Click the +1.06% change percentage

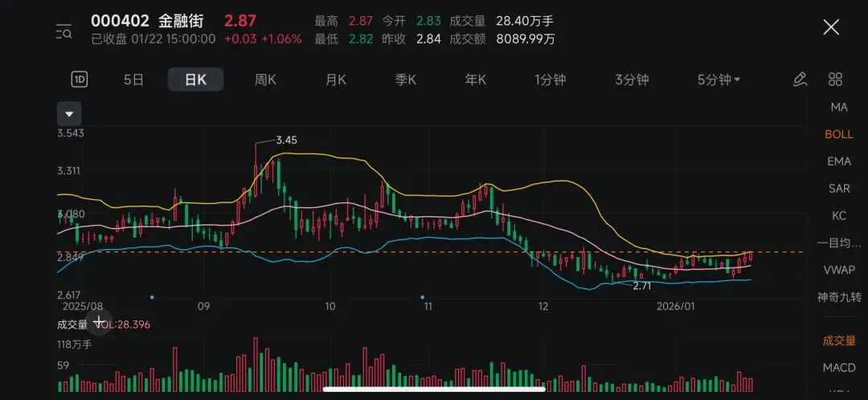[x=282, y=39]
